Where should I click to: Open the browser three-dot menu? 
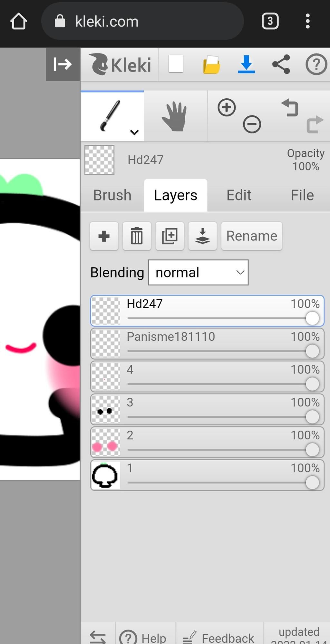tap(308, 21)
